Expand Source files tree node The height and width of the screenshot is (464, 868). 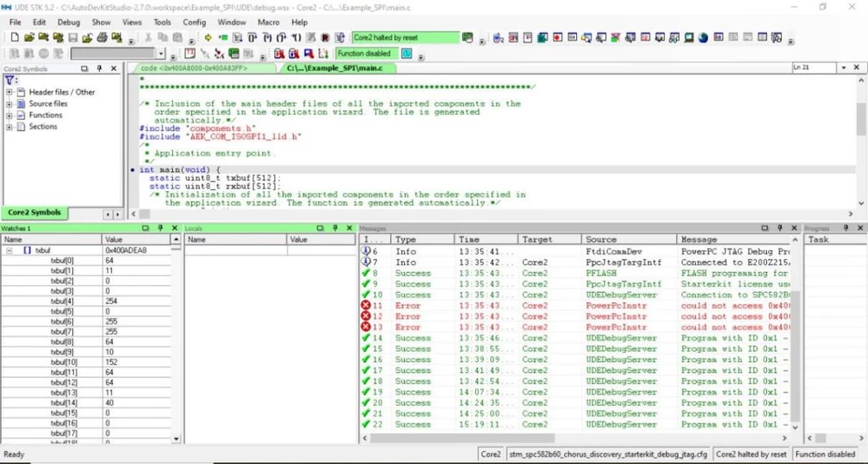(x=9, y=103)
